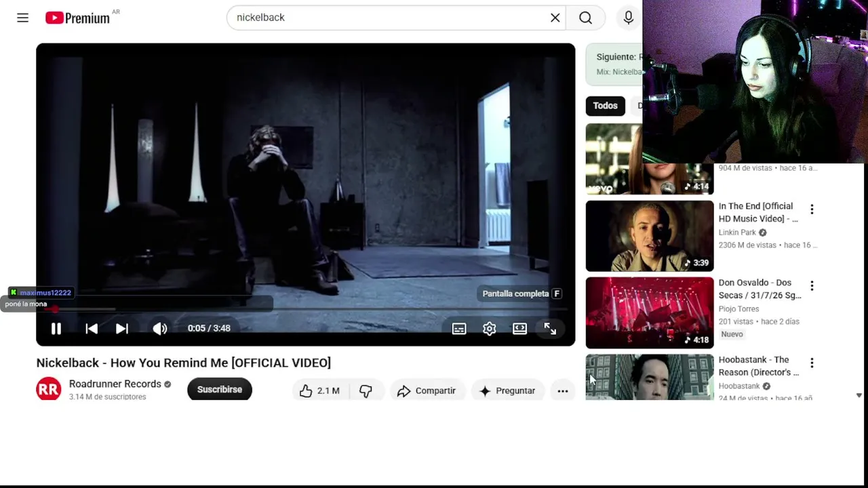Switch to theater mode view
868x488 pixels.
click(x=519, y=329)
